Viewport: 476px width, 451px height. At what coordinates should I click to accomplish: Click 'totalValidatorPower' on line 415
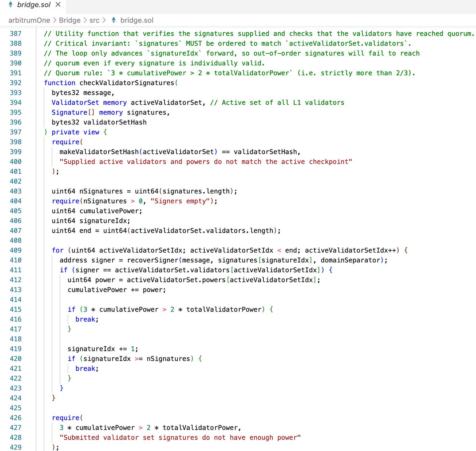224,310
